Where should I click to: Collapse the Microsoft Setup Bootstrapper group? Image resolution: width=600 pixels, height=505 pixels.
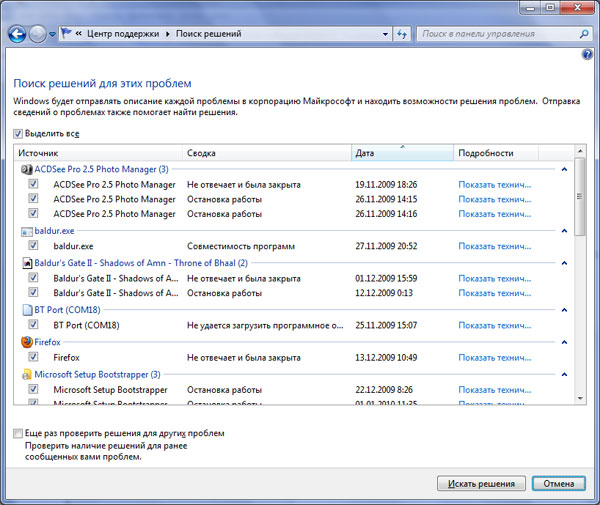coord(564,375)
